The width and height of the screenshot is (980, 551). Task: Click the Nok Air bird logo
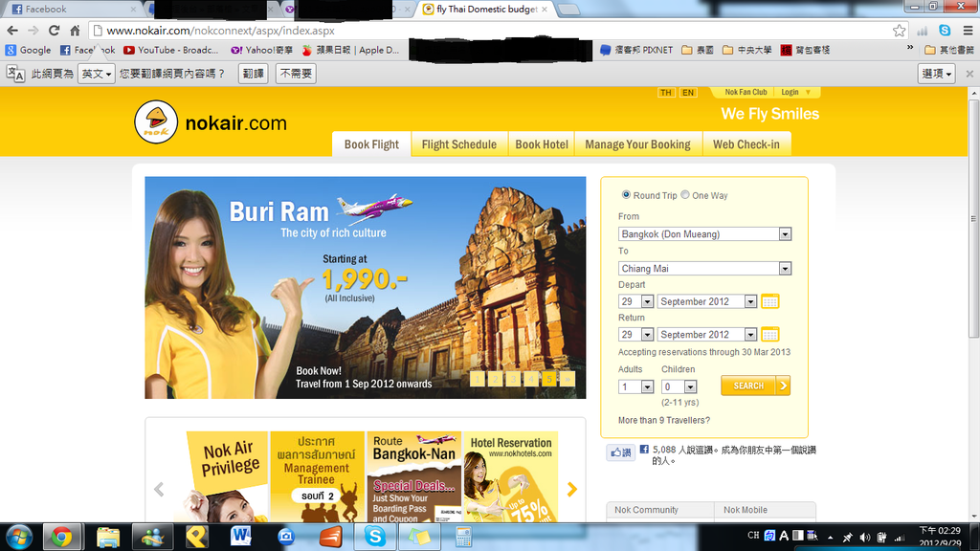coord(156,121)
